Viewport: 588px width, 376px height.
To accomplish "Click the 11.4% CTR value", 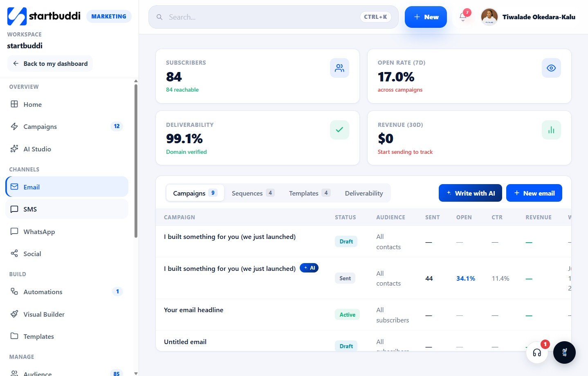I will pos(500,278).
